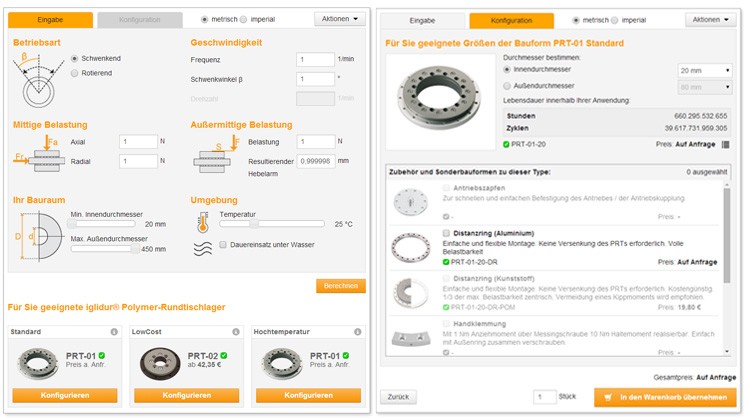
Task: Click green availability check next to PRT-01-20
Action: pos(506,144)
